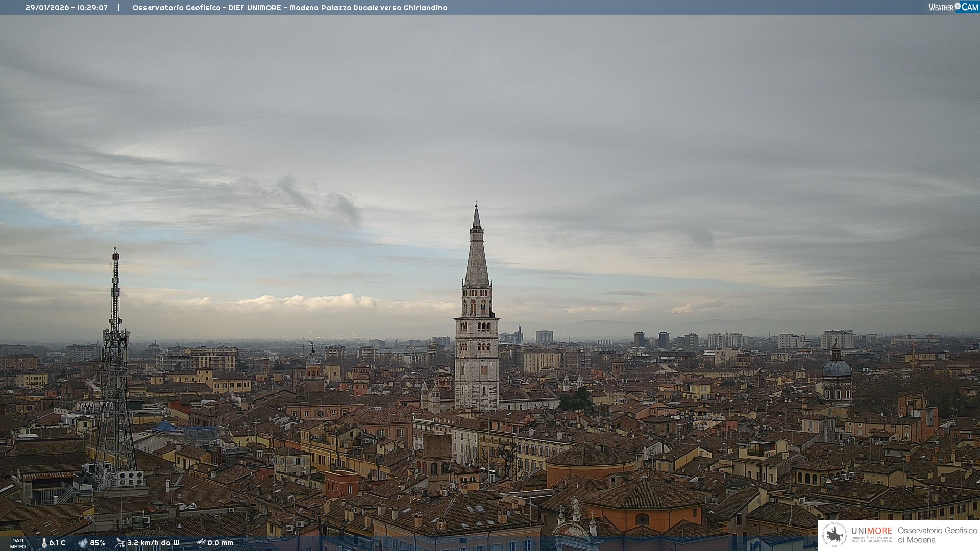Click the rain umbrella precipitation icon
The width and height of the screenshot is (980, 551).
[201, 543]
